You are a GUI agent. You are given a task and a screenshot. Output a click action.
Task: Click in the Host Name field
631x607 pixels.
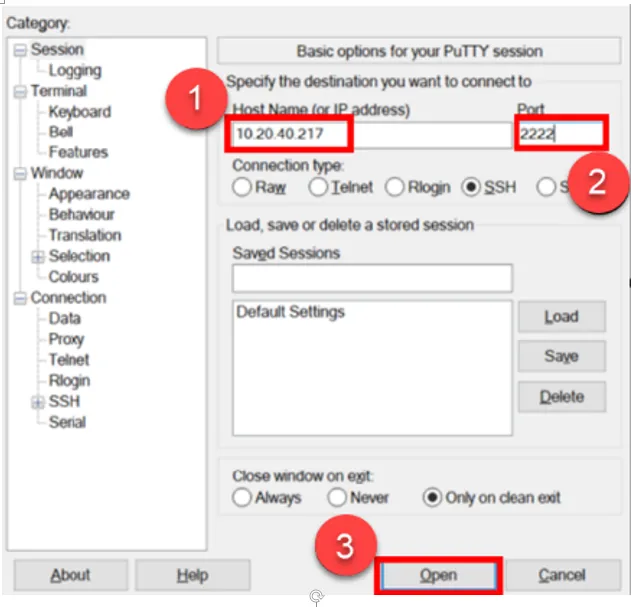[x=370, y=134]
